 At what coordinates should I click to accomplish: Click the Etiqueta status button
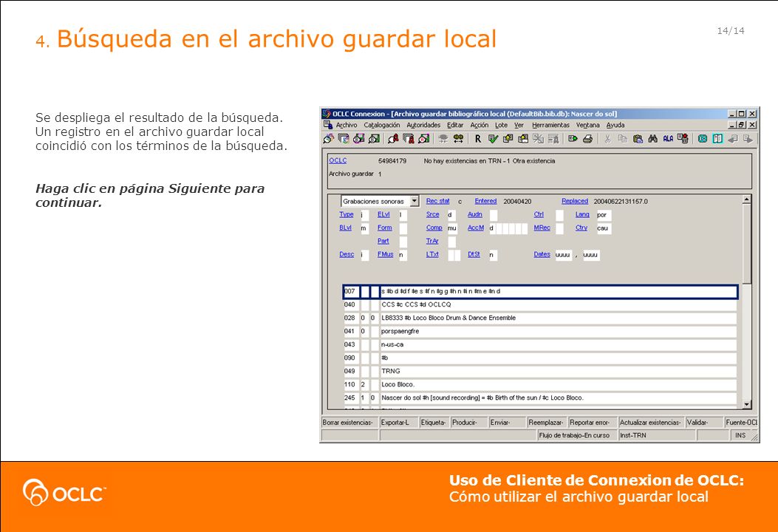tap(434, 423)
